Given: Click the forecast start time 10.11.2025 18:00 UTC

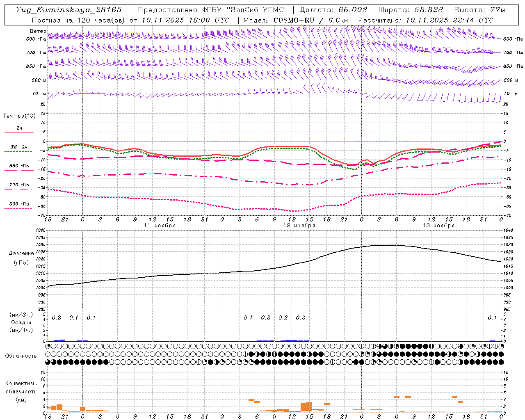Looking at the screenshot, I should pos(185,20).
